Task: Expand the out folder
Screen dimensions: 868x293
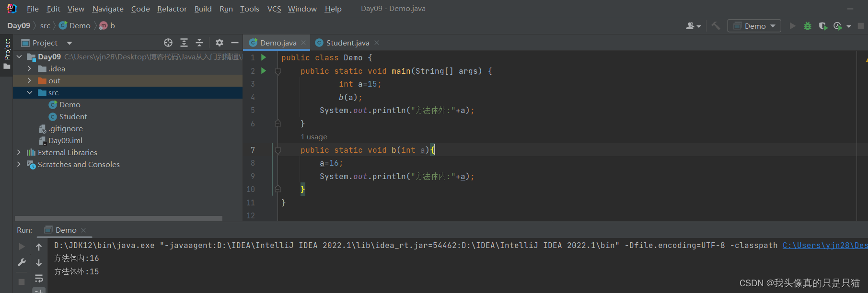Action: click(x=29, y=80)
